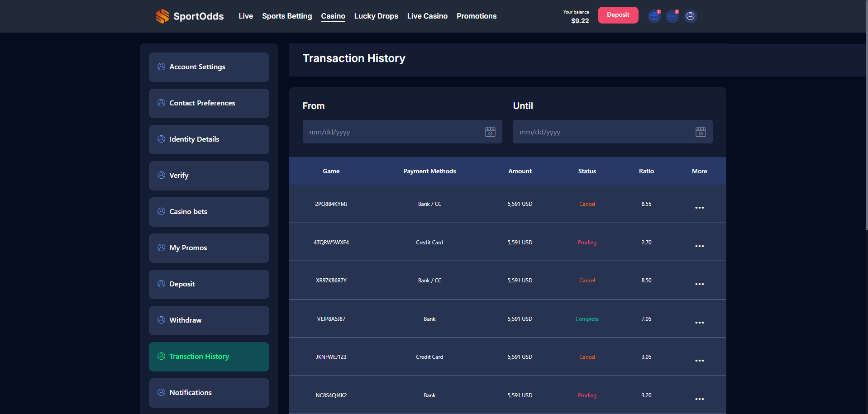Click the Complete status of VEJP8A5J87
This screenshot has height=414, width=868.
pos(587,319)
